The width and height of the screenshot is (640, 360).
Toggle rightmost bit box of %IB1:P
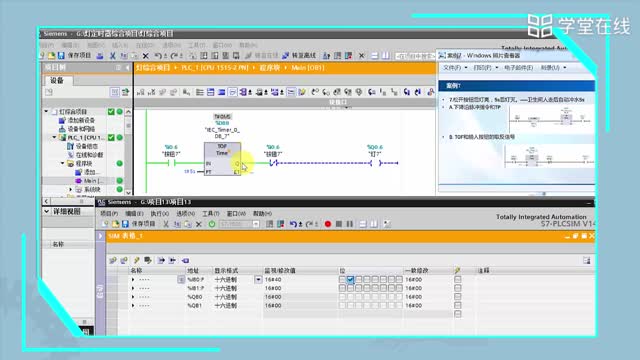pyautogui.click(x=399, y=288)
